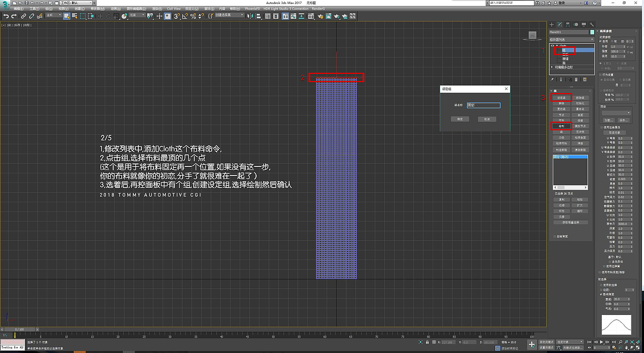Image resolution: width=644 pixels, height=353 pixels.
Task: Choose the Select and Rotate tool
Action: coord(108,16)
